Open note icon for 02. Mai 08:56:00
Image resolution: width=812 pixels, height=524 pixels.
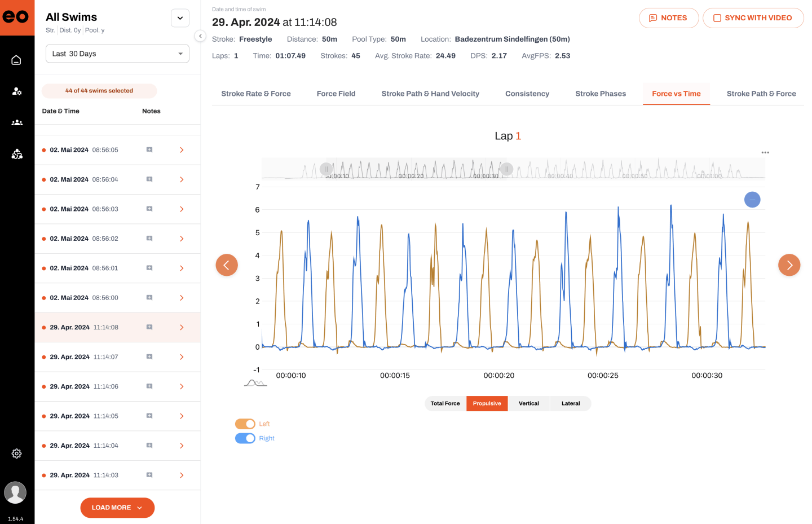[x=149, y=297]
